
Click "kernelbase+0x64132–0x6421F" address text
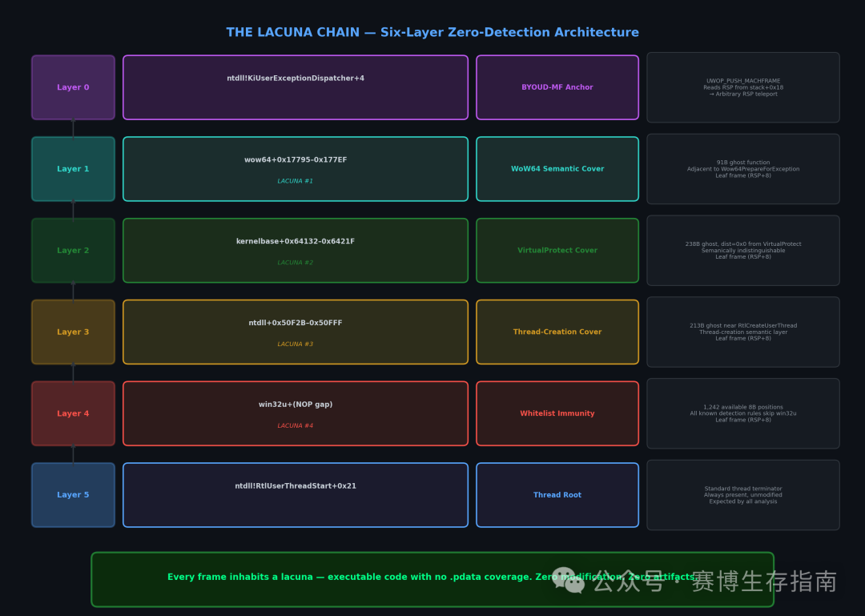[296, 241]
